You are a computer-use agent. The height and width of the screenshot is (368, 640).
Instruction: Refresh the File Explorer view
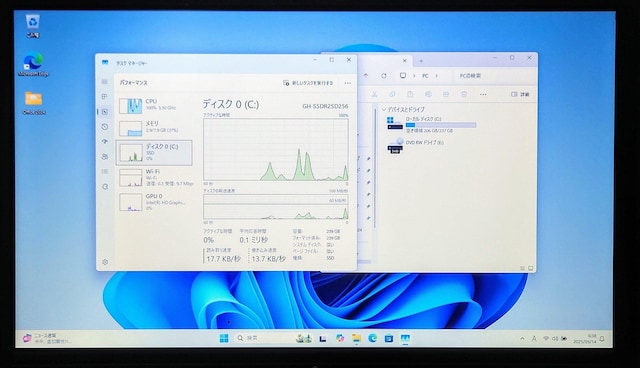coord(384,75)
